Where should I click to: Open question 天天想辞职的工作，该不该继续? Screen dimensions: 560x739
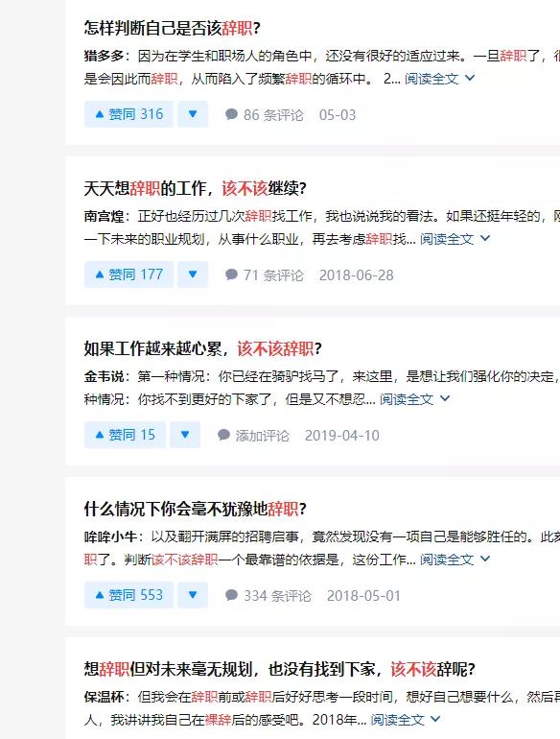195,188
